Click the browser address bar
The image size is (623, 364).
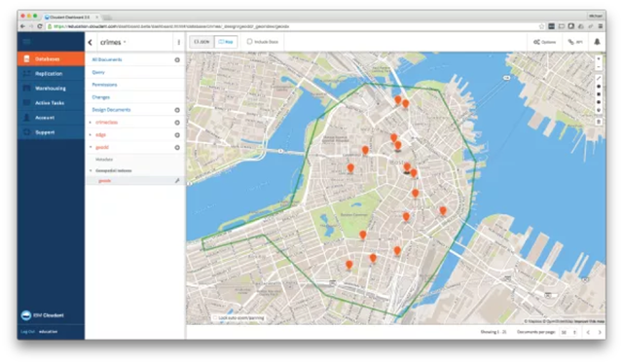click(294, 26)
